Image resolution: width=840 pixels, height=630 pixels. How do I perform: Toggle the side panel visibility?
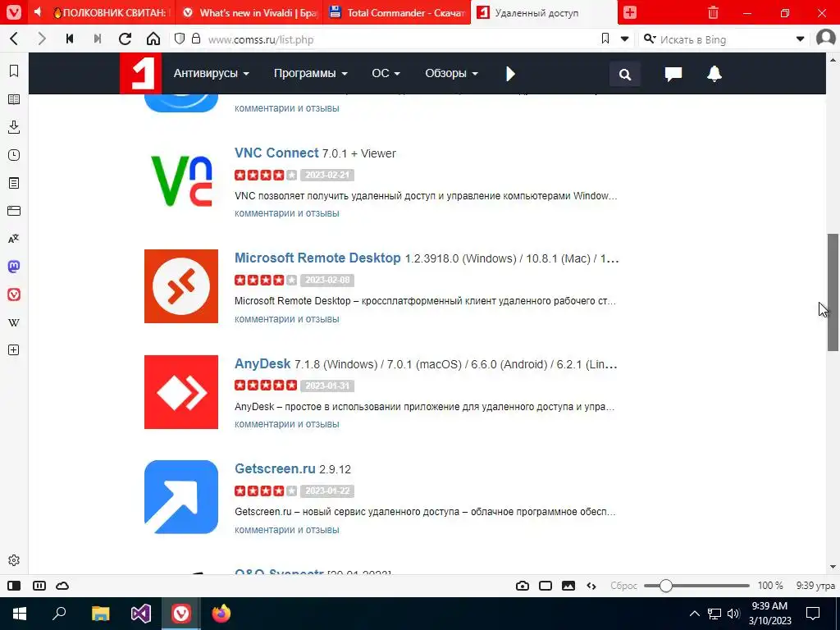(x=14, y=586)
